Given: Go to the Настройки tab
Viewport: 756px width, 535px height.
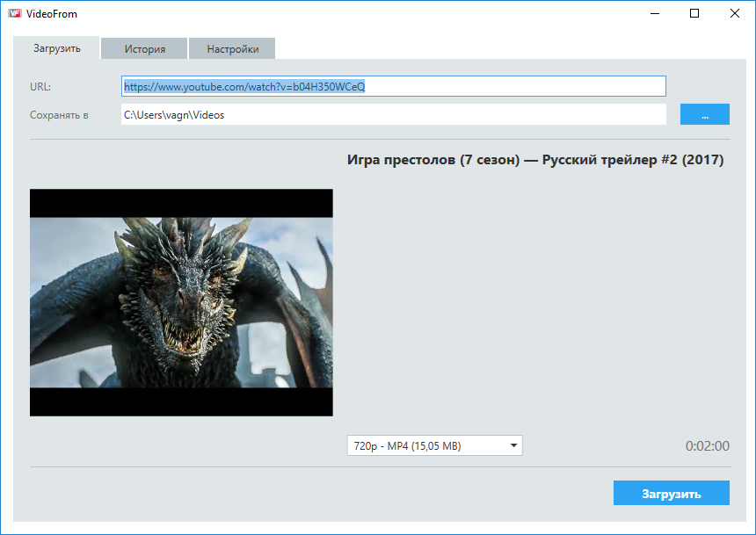Looking at the screenshot, I should (x=233, y=49).
